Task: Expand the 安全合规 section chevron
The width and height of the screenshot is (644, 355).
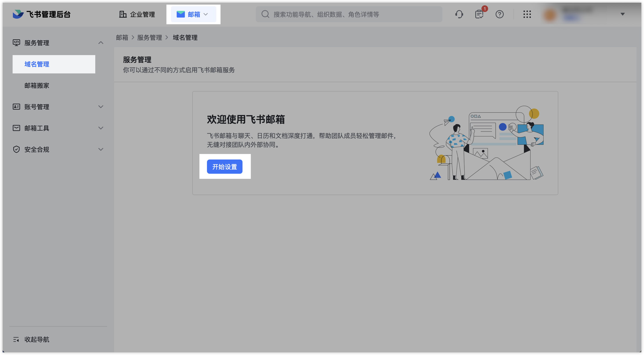Action: [x=101, y=149]
